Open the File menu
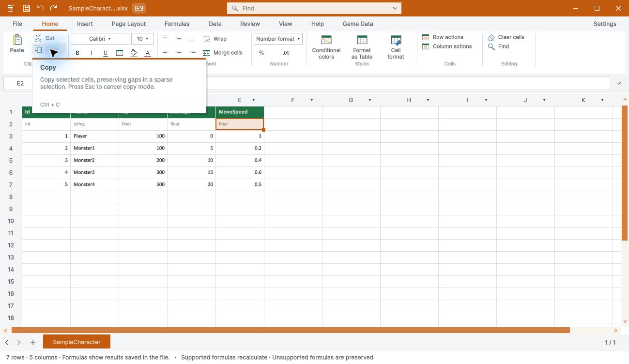 [x=17, y=24]
